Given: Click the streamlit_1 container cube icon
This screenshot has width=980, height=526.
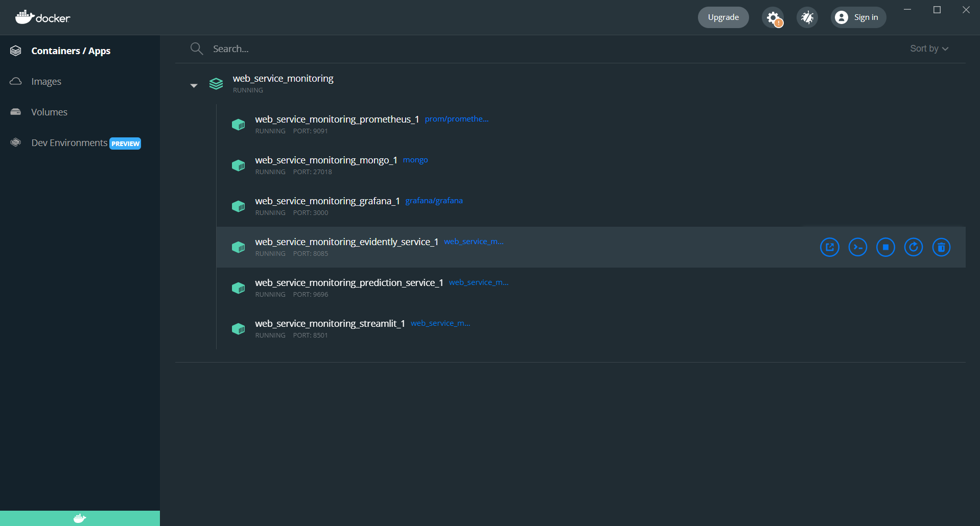Looking at the screenshot, I should tap(239, 329).
